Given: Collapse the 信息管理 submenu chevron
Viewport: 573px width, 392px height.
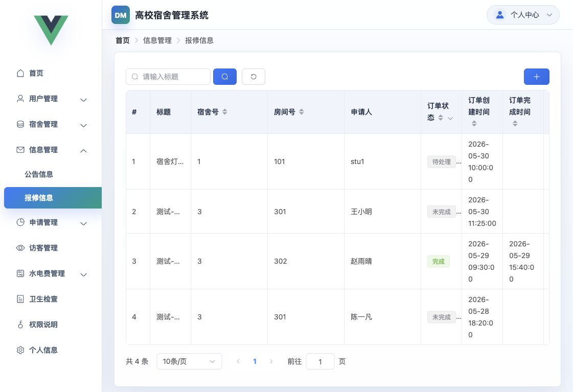Looking at the screenshot, I should [x=84, y=151].
